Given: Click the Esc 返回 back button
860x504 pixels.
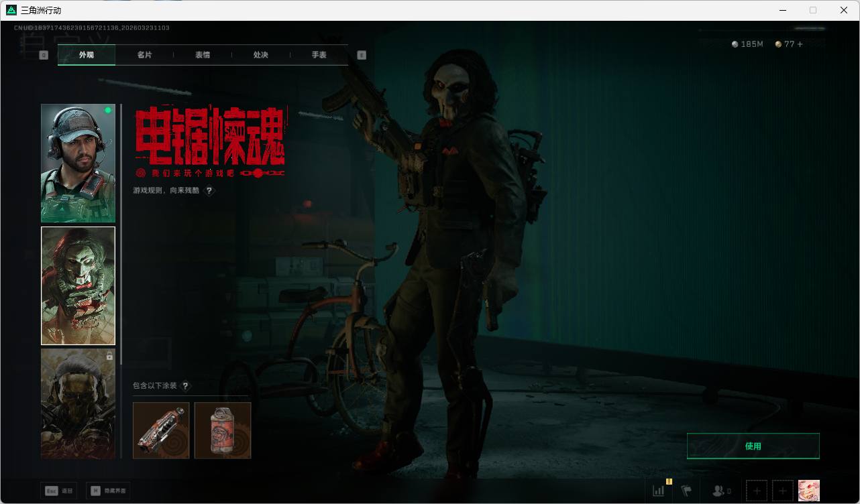Looking at the screenshot, I should point(59,491).
